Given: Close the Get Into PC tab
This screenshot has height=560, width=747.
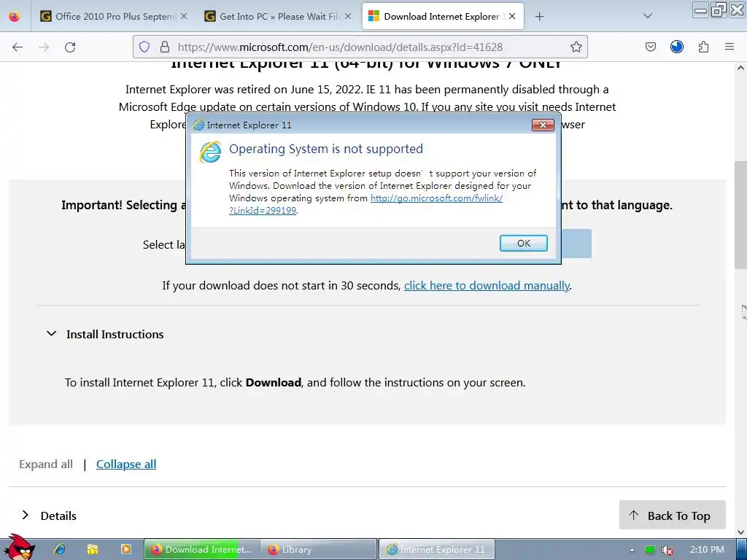Looking at the screenshot, I should point(348,16).
